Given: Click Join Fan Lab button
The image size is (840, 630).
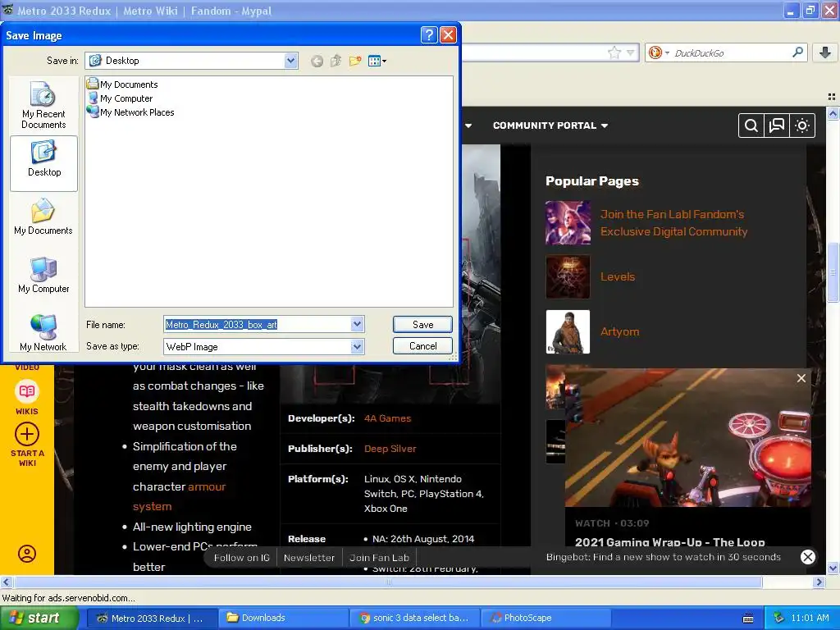Looking at the screenshot, I should point(379,558).
